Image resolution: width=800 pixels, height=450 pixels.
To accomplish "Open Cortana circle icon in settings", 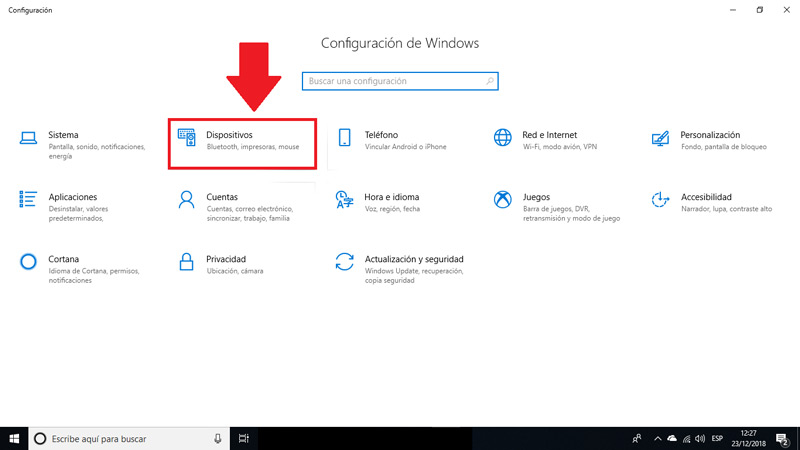I will pyautogui.click(x=28, y=262).
